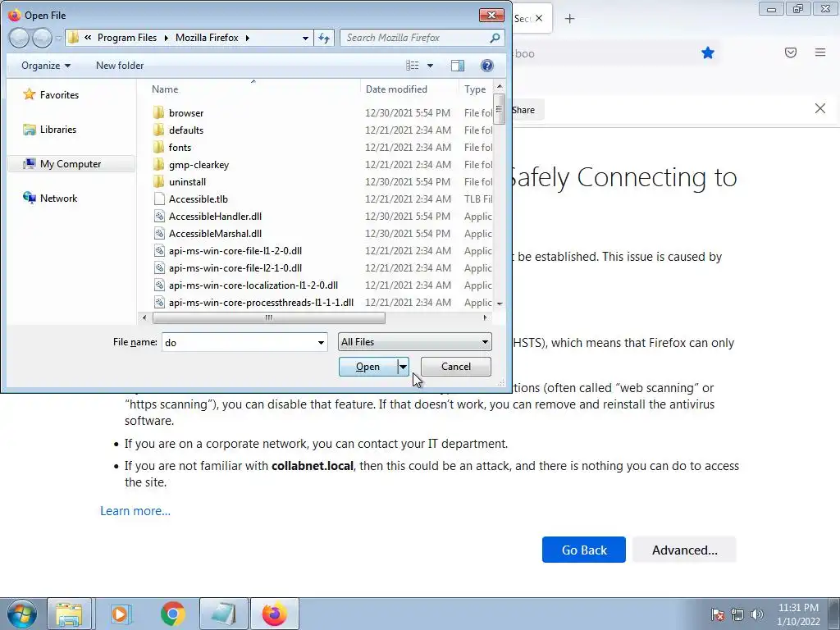
Task: Click the Cancel button
Action: coord(456,367)
